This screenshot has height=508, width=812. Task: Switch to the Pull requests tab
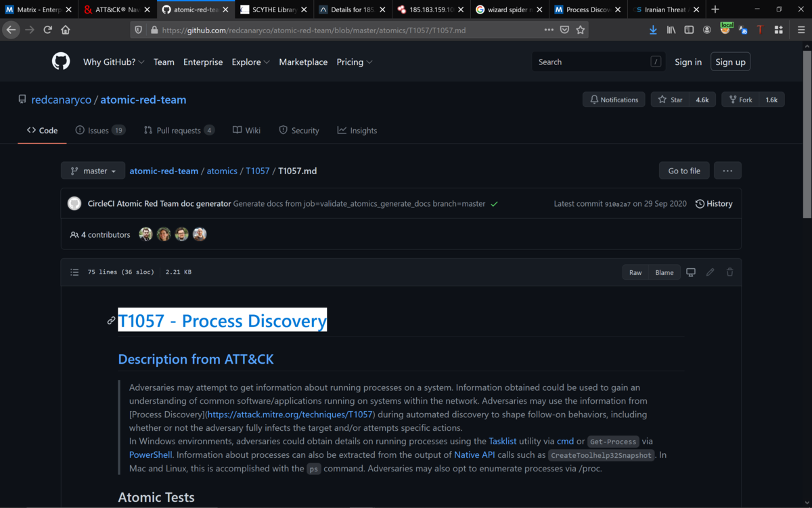tap(179, 130)
